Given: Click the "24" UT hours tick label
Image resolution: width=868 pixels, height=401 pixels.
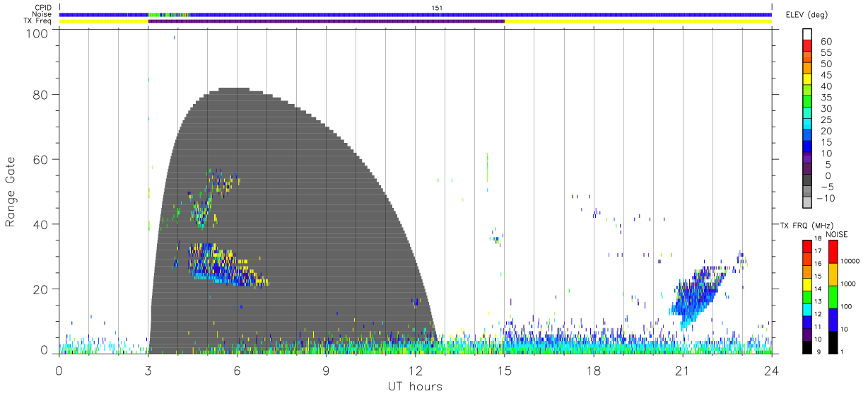Looking at the screenshot, I should 771,370.
